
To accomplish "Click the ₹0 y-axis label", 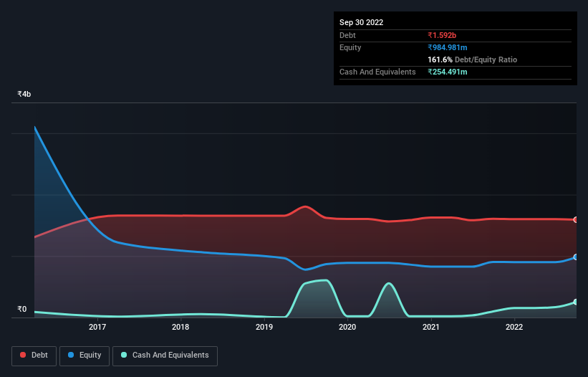I will (x=21, y=309).
